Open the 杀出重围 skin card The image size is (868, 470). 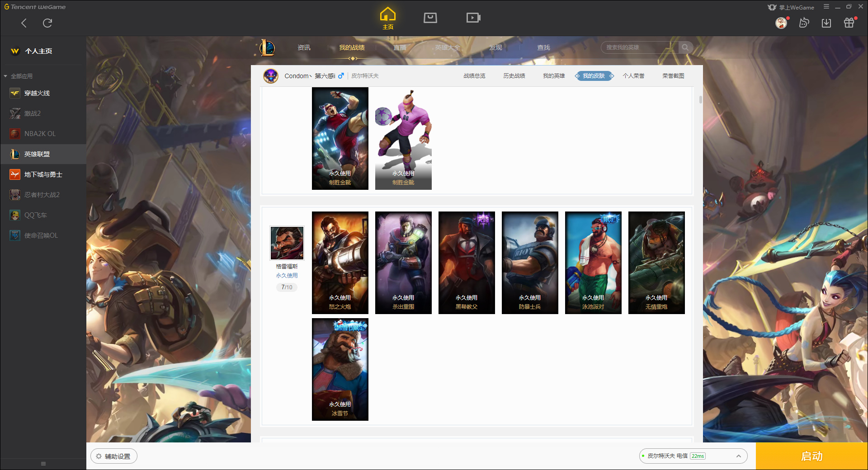(403, 263)
